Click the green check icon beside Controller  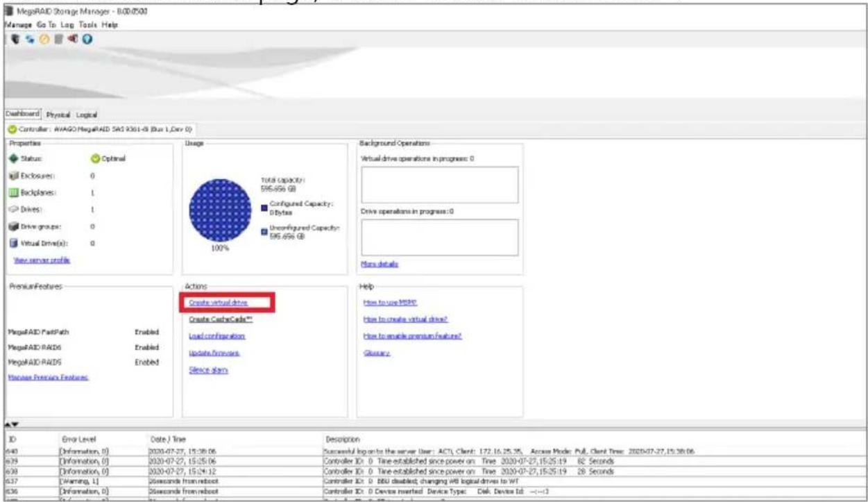click(12, 128)
